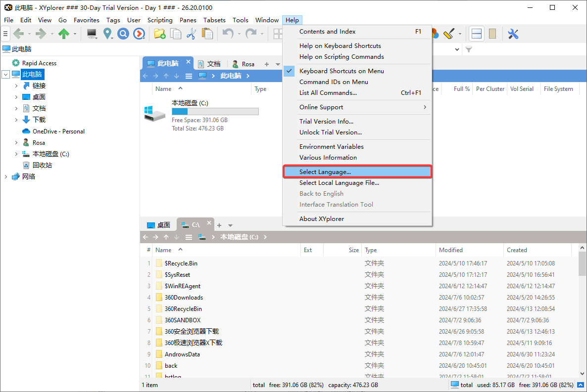Open Find Files with magnifier icon

[x=123, y=34]
